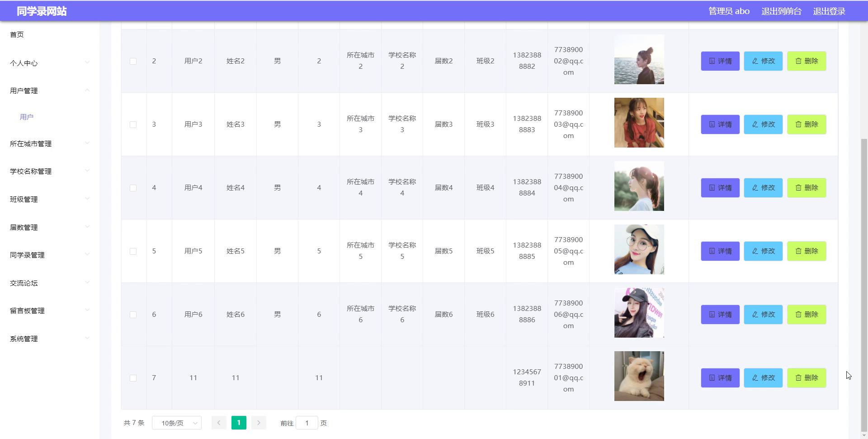This screenshot has width=868, height=439.
Task: Tick checkbox for row 7
Action: point(133,378)
